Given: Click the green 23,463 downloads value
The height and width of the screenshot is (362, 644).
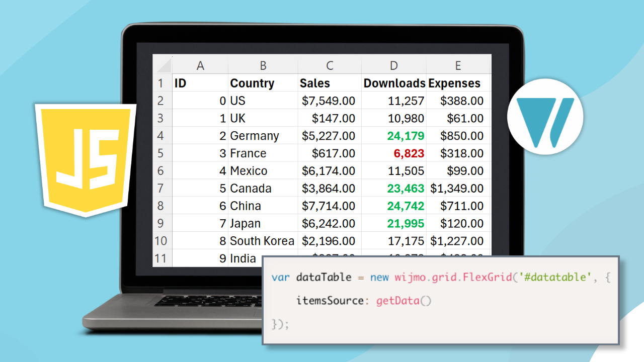Looking at the screenshot, I should point(406,189).
